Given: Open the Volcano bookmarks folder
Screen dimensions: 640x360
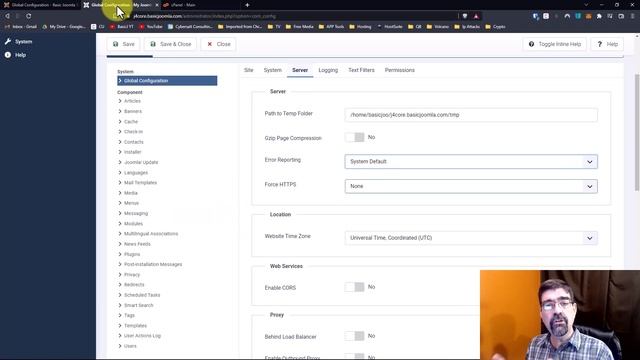Looking at the screenshot, I should coord(438,27).
